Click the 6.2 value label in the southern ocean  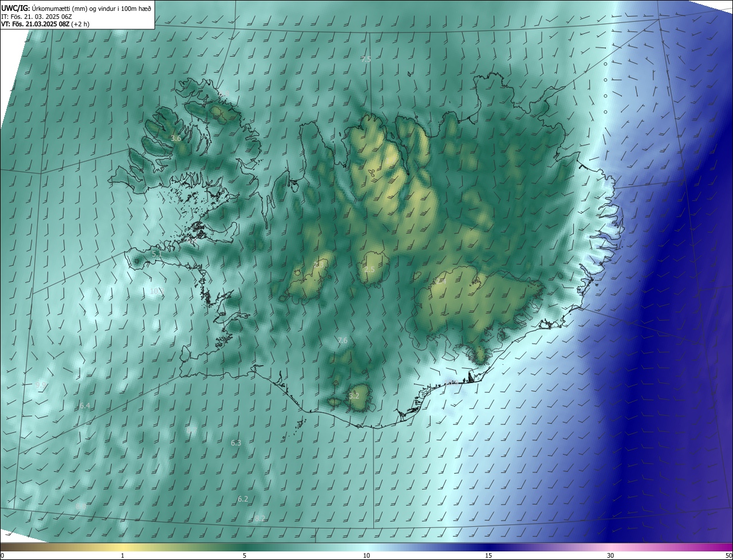(x=243, y=499)
